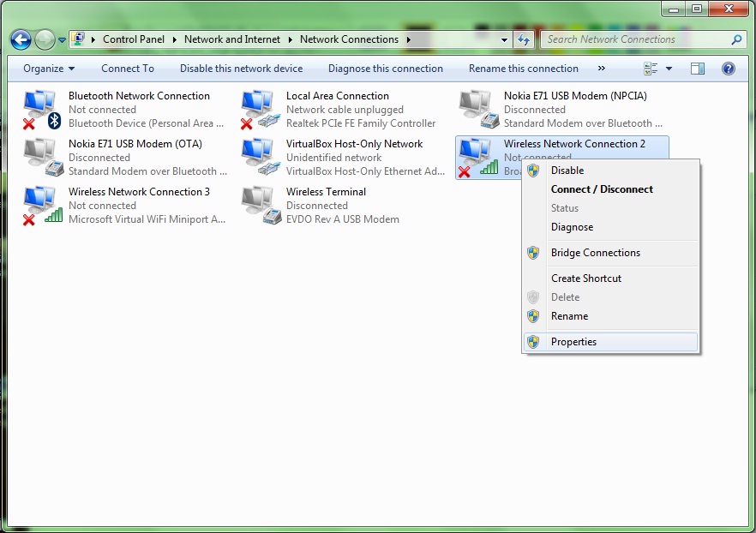This screenshot has width=756, height=533.
Task: Choose Properties in the context menu
Action: click(x=610, y=342)
